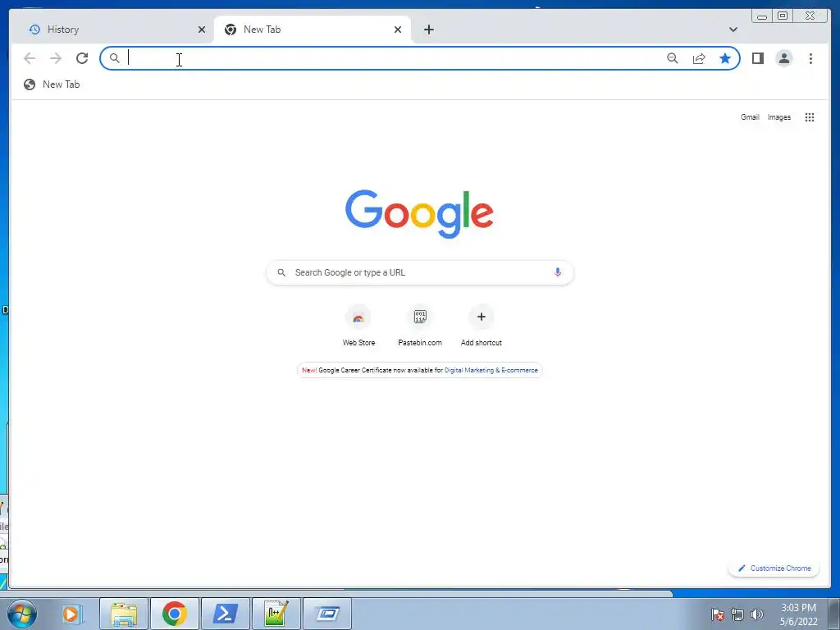This screenshot has width=840, height=630.
Task: Switch to the History tab
Action: click(112, 30)
